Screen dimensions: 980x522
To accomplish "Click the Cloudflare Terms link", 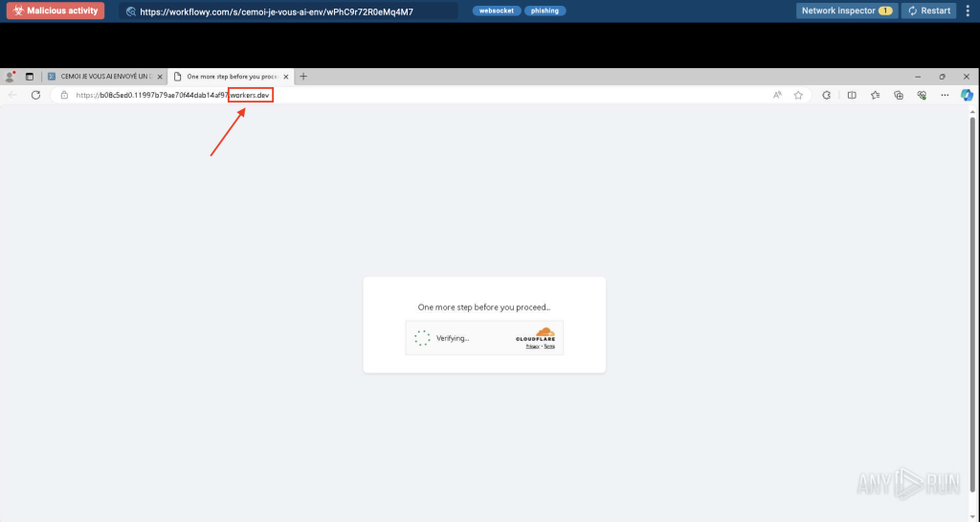I will coord(549,346).
